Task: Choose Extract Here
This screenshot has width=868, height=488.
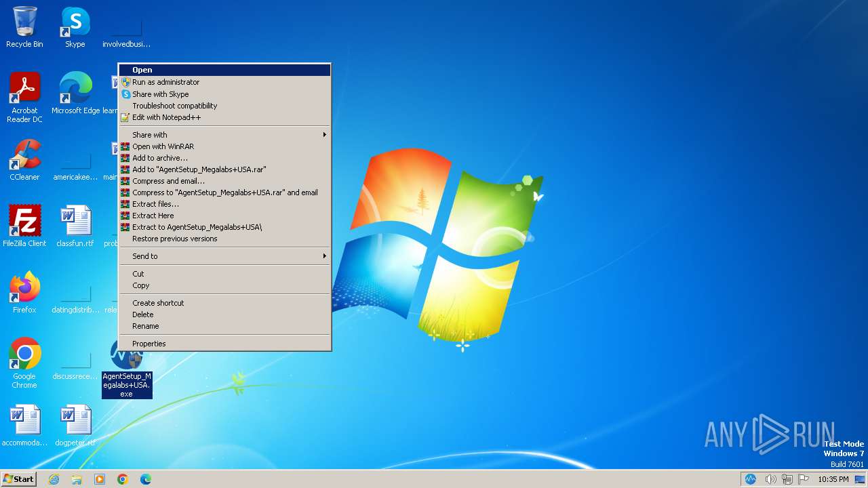Action: (224, 216)
